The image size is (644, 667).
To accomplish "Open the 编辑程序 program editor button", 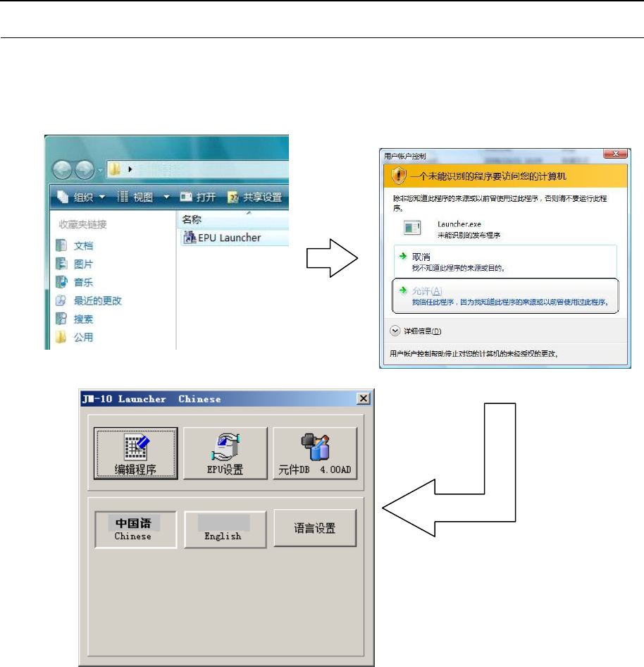I will click(x=135, y=453).
